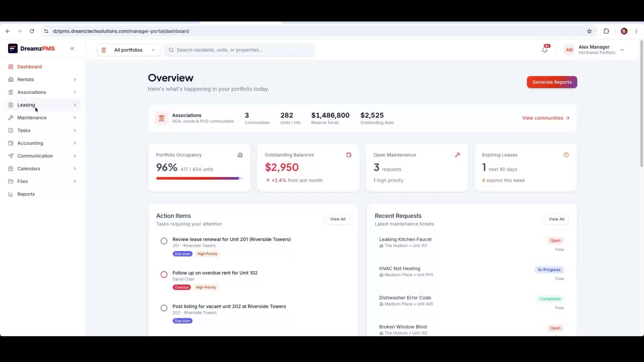
Task: Open the browser extensions puzzle icon
Action: pyautogui.click(x=606, y=31)
